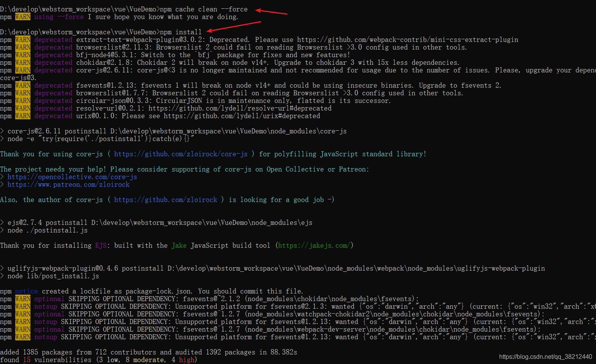This screenshot has height=364, width=596.
Task: Click 'circular-json@0.3.3' package name
Action: pyautogui.click(x=113, y=101)
